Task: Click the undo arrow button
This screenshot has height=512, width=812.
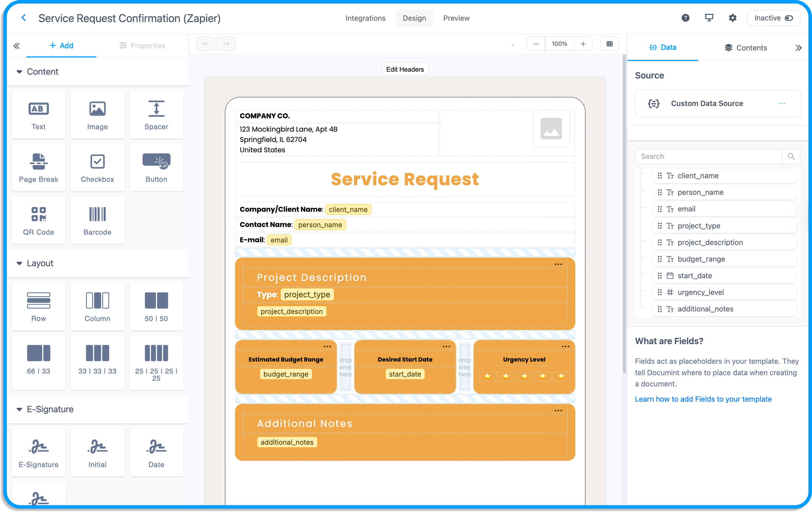Action: click(x=205, y=44)
